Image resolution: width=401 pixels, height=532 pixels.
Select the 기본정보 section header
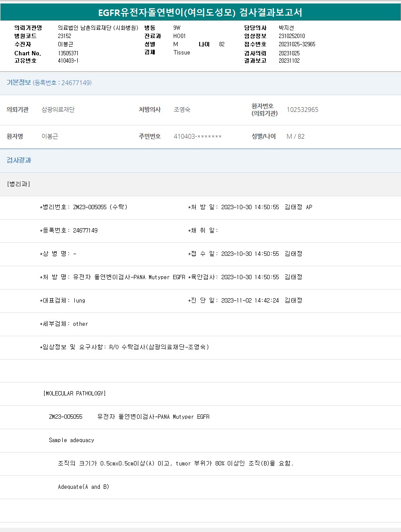tap(19, 83)
